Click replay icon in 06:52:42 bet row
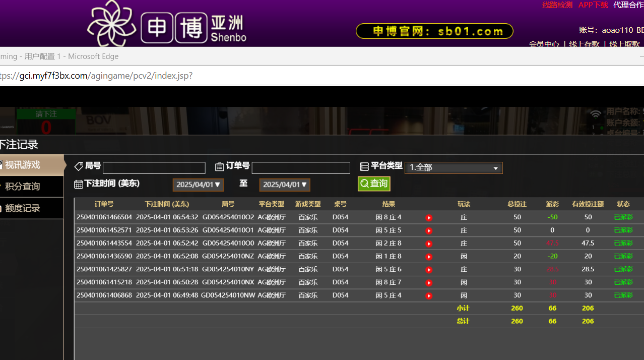644x360 pixels. click(x=429, y=244)
